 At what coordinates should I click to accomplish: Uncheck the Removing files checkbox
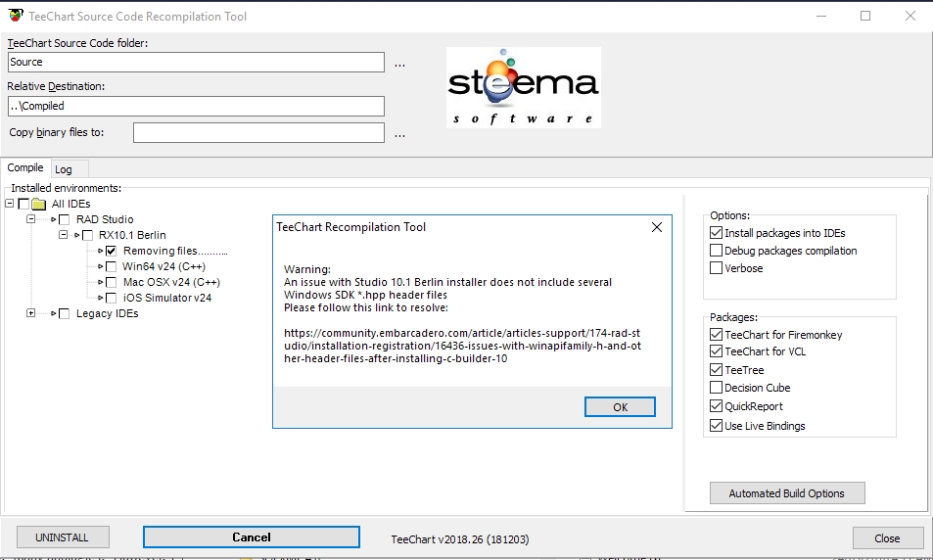coord(111,252)
